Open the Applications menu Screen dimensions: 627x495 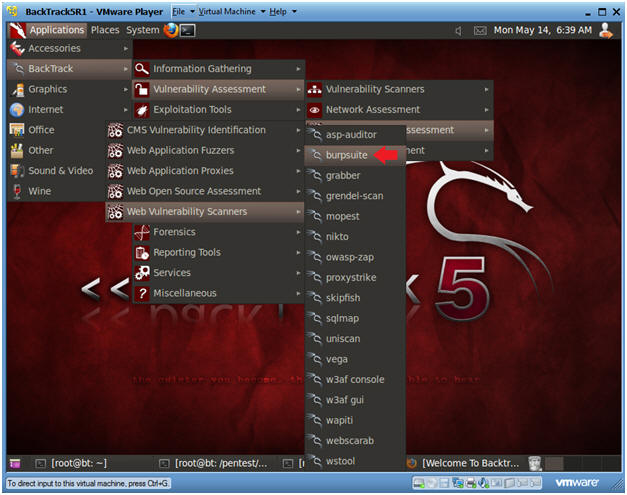(48, 30)
